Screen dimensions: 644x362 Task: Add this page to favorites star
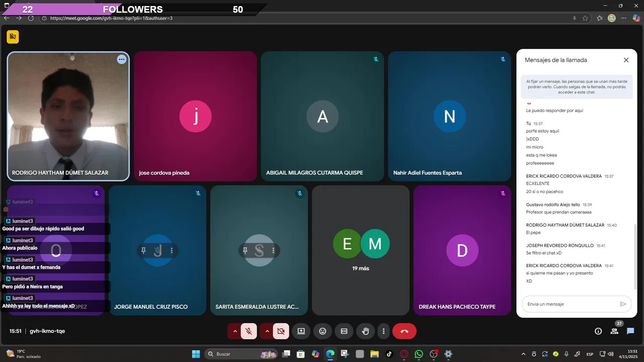[585, 18]
